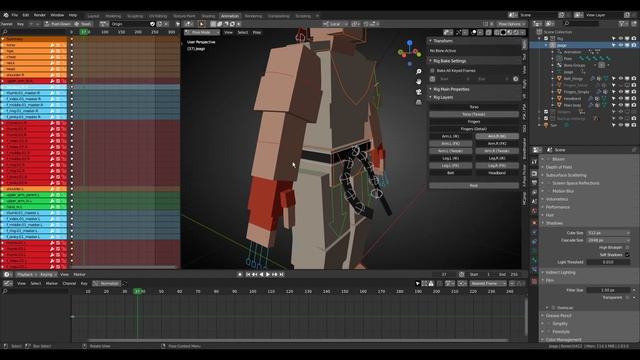Viewport: 640px width, 360px height.
Task: Expand the Volumetrics panel
Action: click(557, 199)
